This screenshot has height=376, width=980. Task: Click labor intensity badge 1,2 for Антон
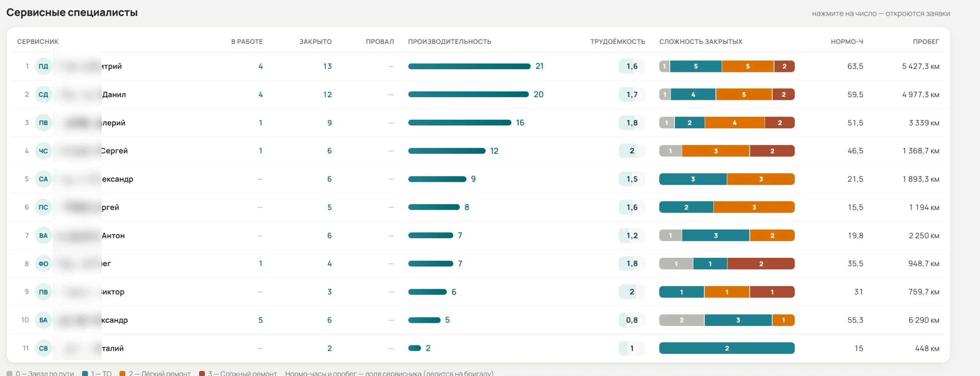click(x=632, y=236)
